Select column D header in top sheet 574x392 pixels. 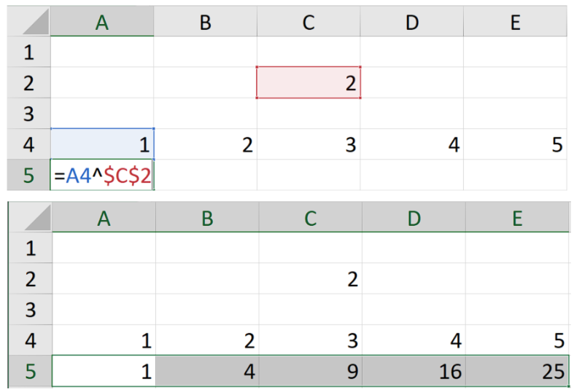[x=412, y=22]
